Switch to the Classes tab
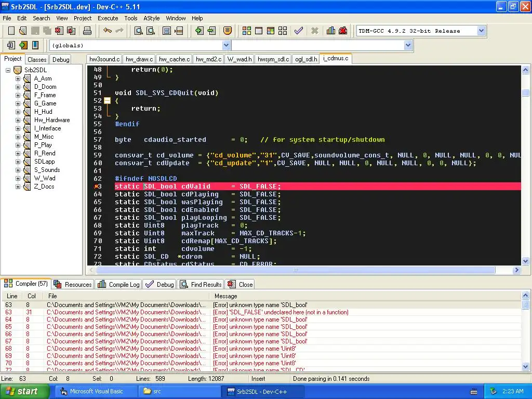The image size is (532, 399). pyautogui.click(x=37, y=60)
